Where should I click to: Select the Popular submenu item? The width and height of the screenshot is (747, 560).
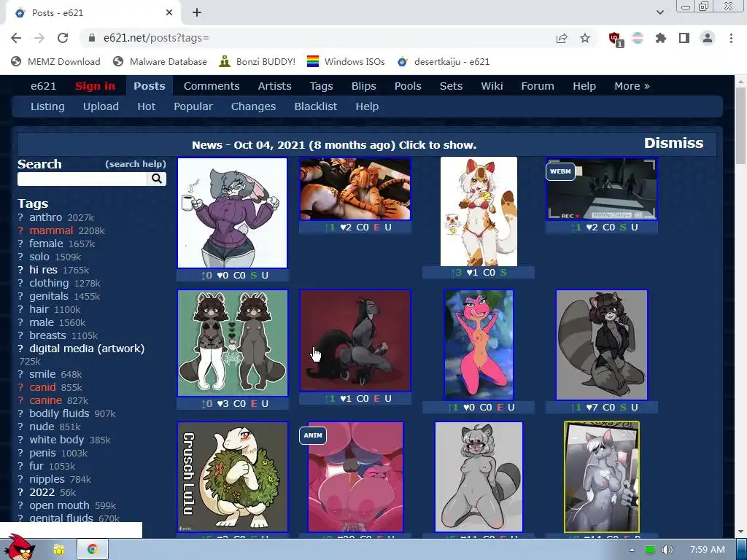(x=193, y=106)
